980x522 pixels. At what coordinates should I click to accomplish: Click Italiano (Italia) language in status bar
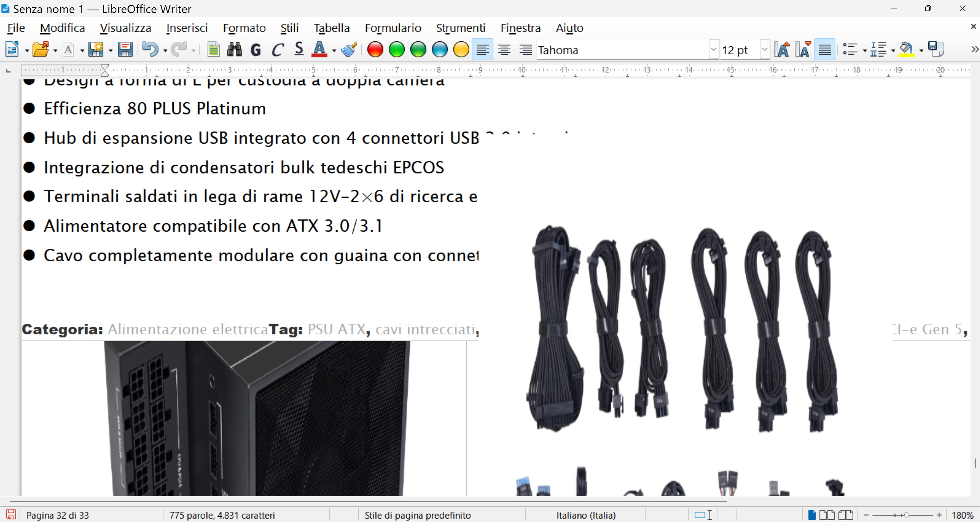586,515
